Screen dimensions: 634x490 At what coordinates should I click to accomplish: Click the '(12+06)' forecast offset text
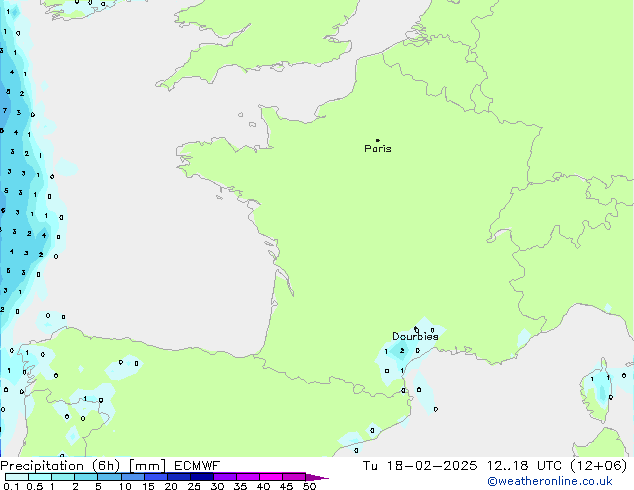click(x=599, y=466)
